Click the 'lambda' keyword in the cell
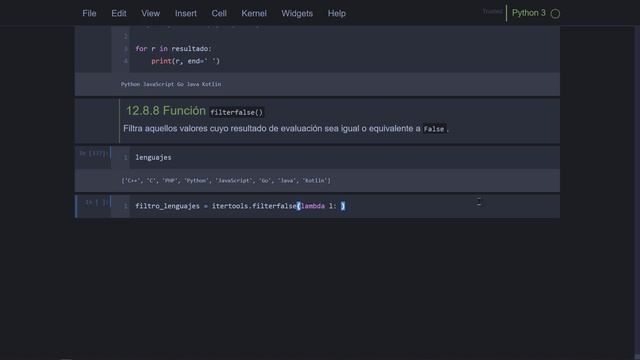 click(x=313, y=206)
